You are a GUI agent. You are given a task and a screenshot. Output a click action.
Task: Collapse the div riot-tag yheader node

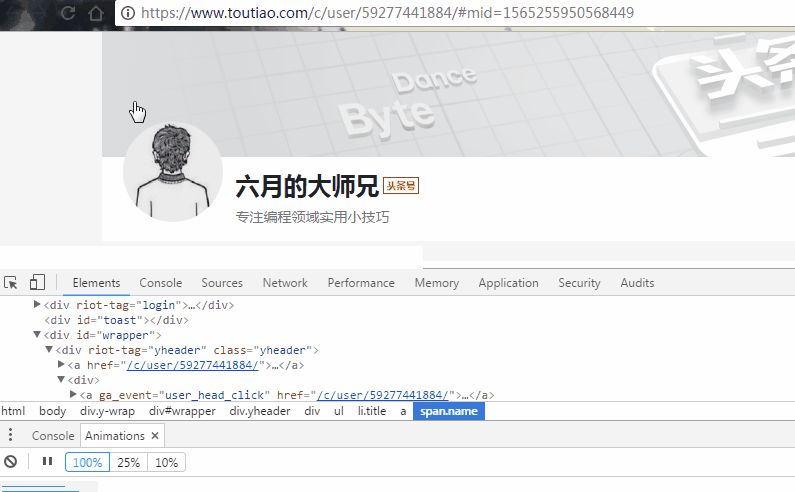[x=49, y=349]
